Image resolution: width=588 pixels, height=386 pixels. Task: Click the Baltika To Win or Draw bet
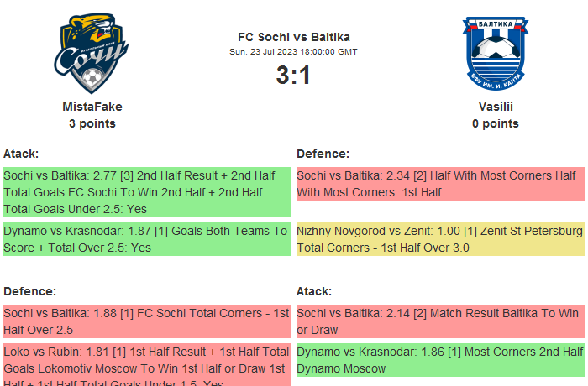point(440,321)
